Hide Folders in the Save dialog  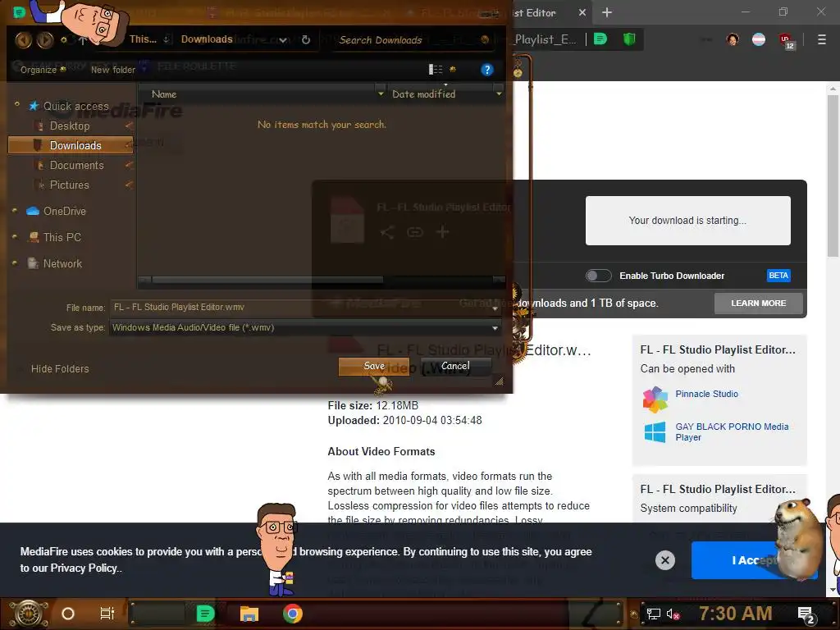(59, 368)
